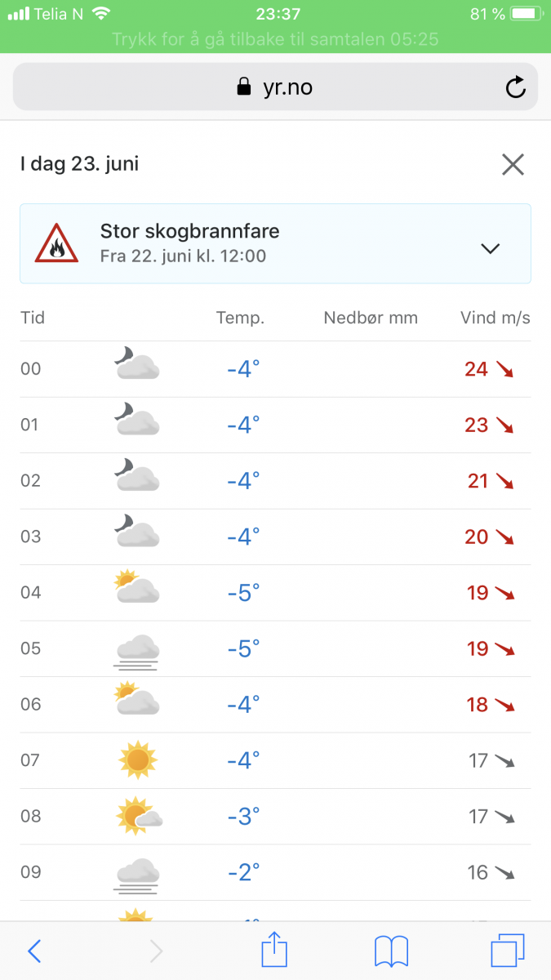Show open Safari tabs
551x980 pixels.
[507, 951]
